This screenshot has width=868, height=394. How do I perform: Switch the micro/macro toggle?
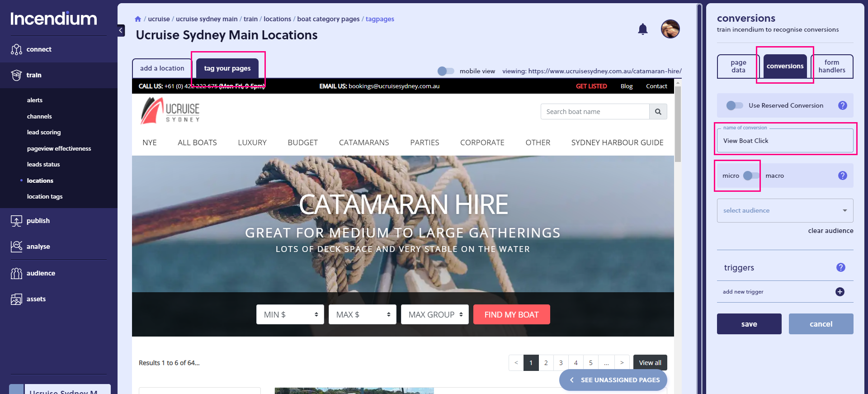click(751, 176)
